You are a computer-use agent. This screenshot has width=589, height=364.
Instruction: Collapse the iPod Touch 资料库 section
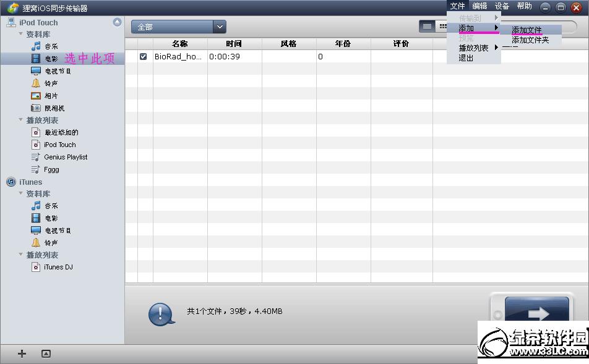[x=20, y=34]
